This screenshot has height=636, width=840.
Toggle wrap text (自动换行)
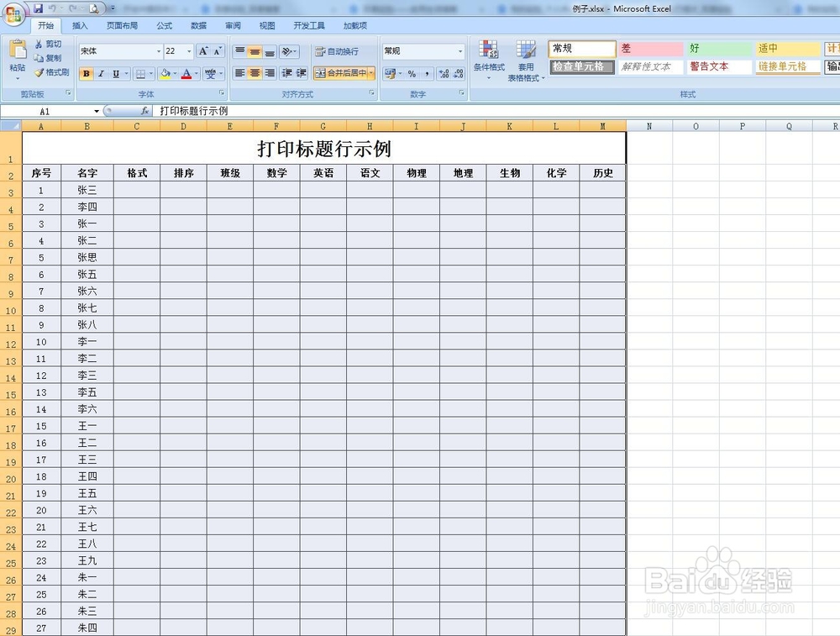(337, 51)
